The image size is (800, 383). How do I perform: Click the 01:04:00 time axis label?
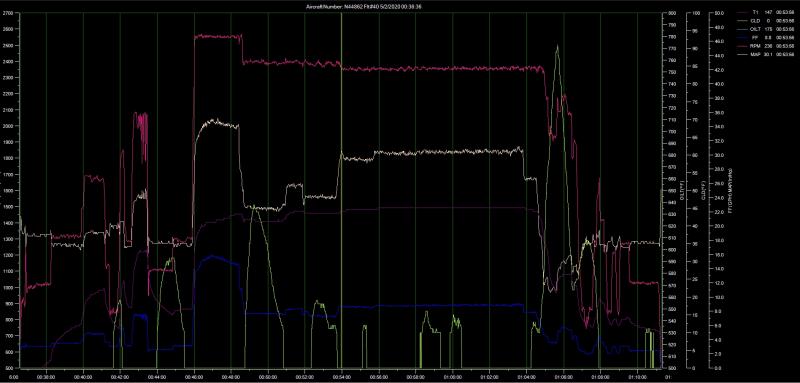tap(526, 378)
